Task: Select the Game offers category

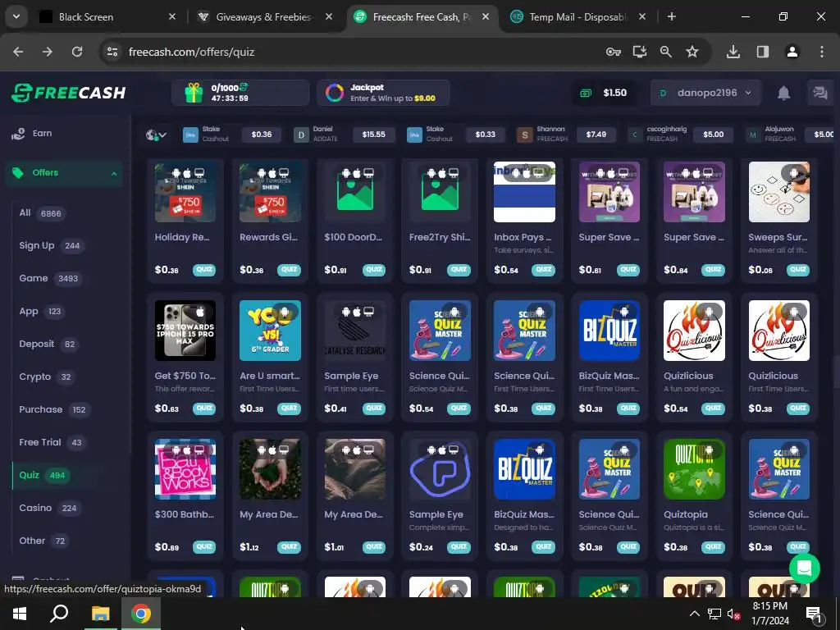Action: click(50, 279)
